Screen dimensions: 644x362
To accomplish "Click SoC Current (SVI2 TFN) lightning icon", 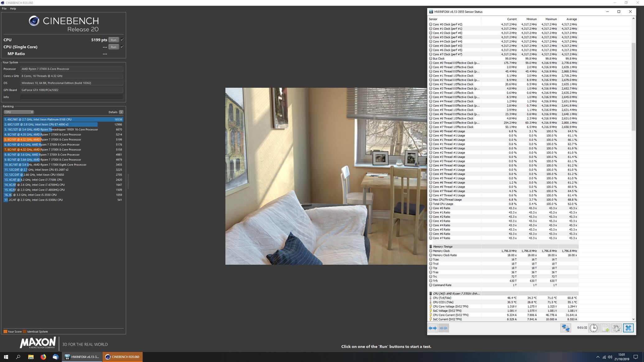I will [431, 319].
